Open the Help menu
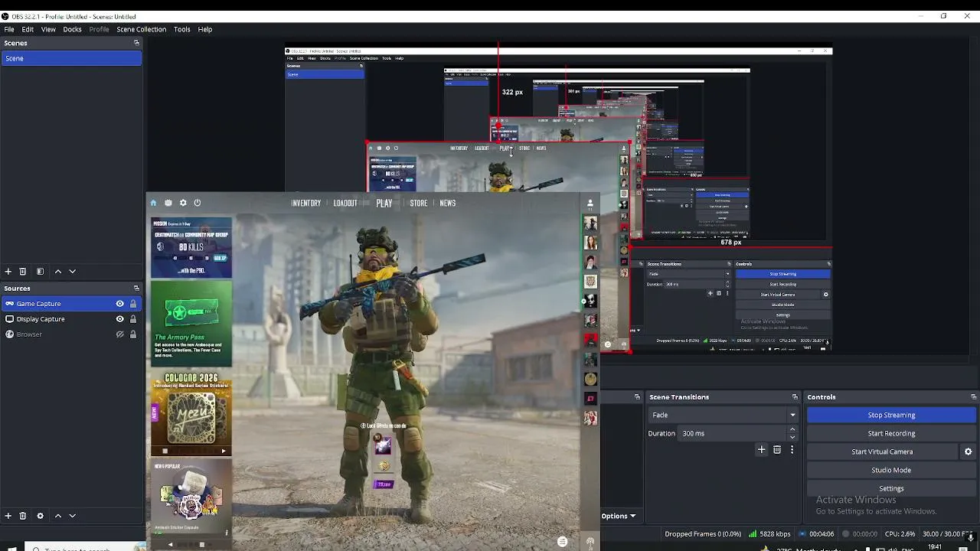The image size is (980, 551). pos(205,29)
